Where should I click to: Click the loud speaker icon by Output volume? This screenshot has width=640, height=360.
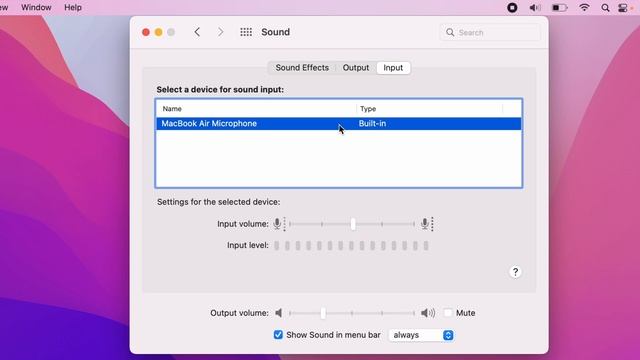pyautogui.click(x=428, y=313)
